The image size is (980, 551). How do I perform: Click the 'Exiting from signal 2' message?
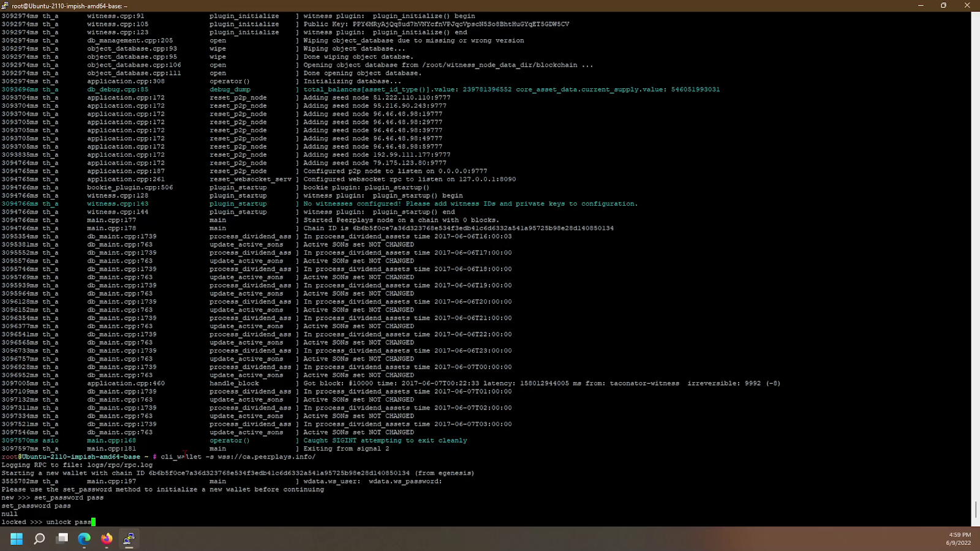tap(346, 449)
